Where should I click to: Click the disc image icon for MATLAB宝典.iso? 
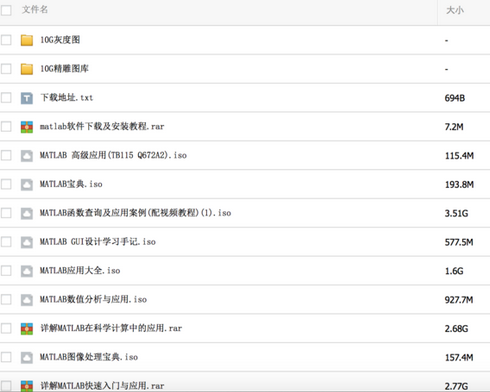coord(27,184)
